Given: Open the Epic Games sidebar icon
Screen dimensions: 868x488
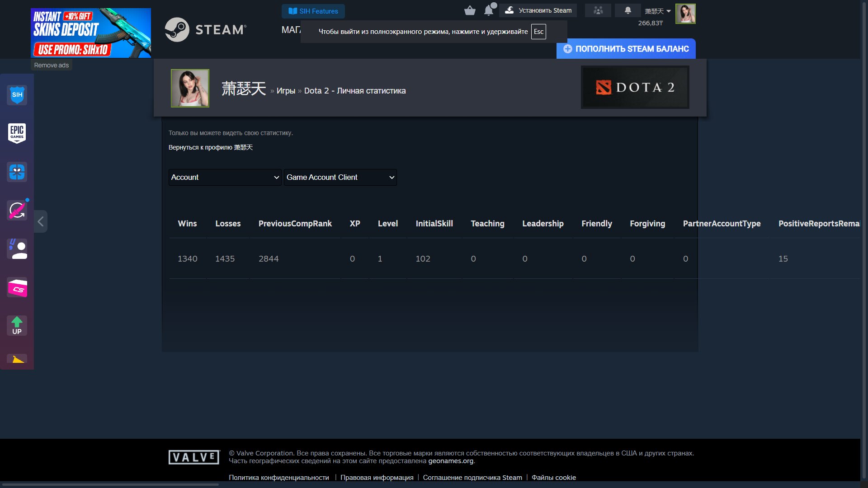Looking at the screenshot, I should (17, 133).
